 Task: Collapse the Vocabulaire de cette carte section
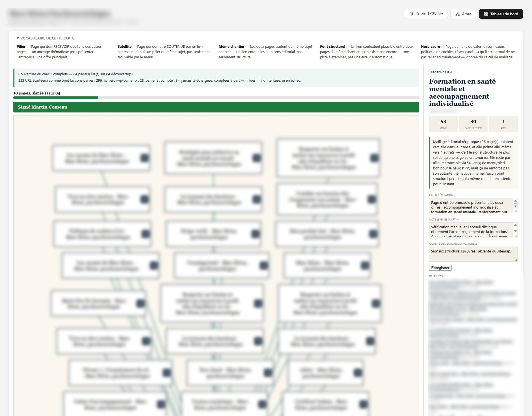click(x=45, y=38)
